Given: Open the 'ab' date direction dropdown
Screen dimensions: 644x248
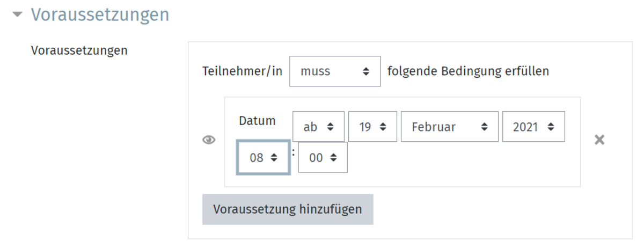Looking at the screenshot, I should coord(318,127).
